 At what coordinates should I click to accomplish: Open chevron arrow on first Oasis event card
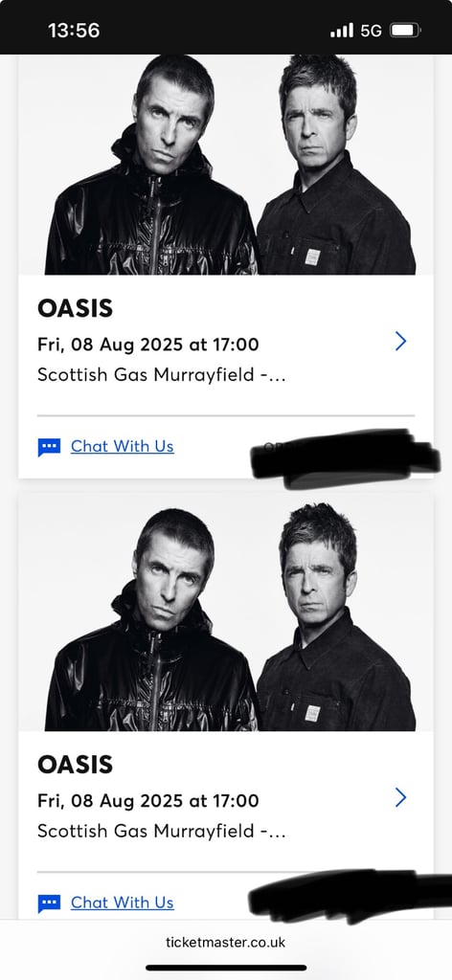[400, 342]
